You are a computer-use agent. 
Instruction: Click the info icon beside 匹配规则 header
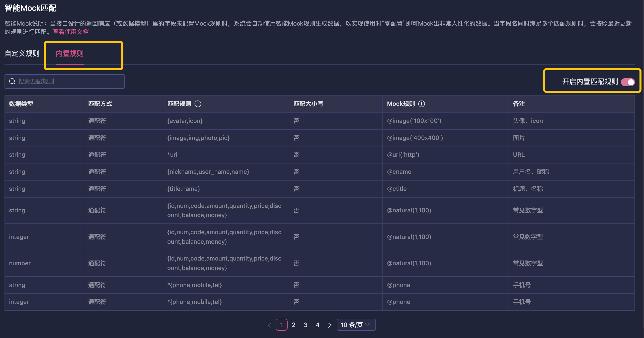(198, 104)
